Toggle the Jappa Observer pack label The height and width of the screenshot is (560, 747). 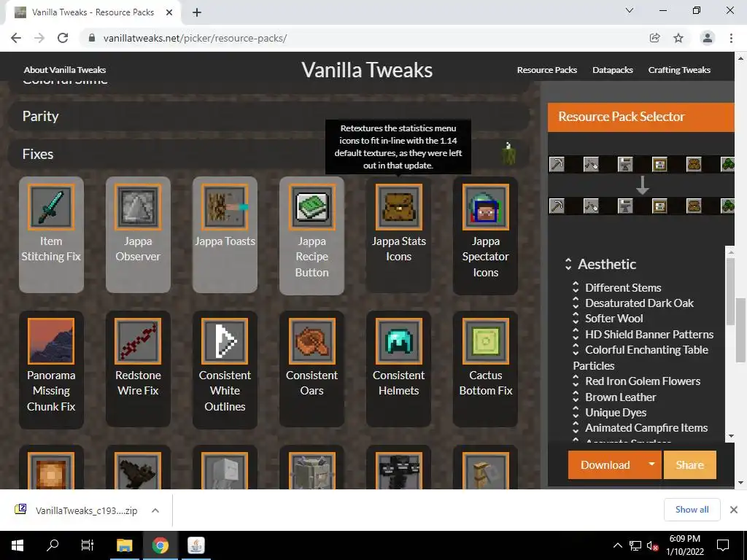click(138, 249)
